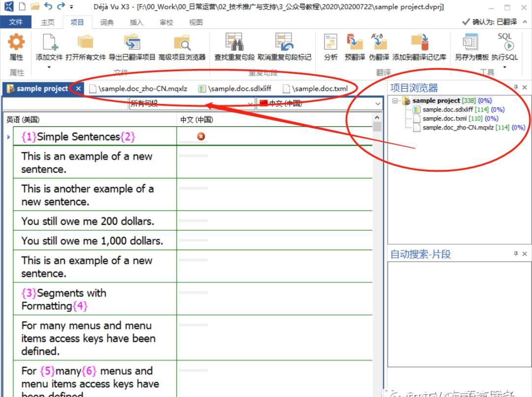Viewport: 532px width, 397px height.
Task: Click the grid's vertical scrollbar up arrow
Action: click(x=377, y=117)
